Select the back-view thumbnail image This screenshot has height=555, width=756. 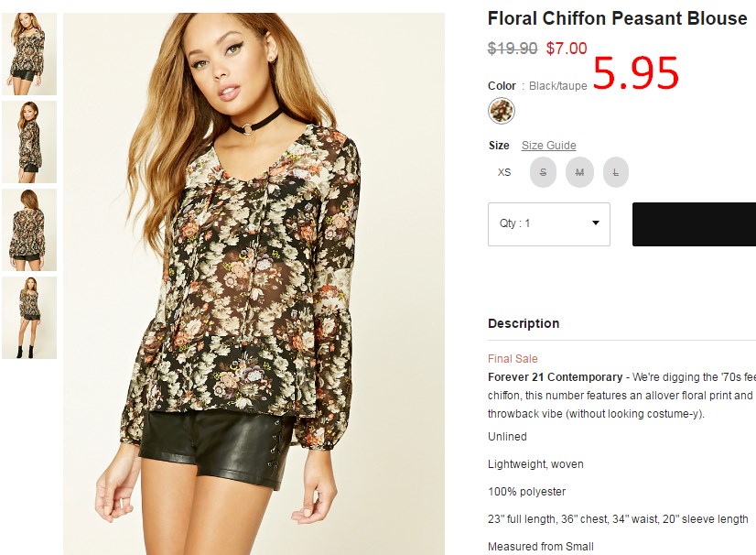(29, 230)
